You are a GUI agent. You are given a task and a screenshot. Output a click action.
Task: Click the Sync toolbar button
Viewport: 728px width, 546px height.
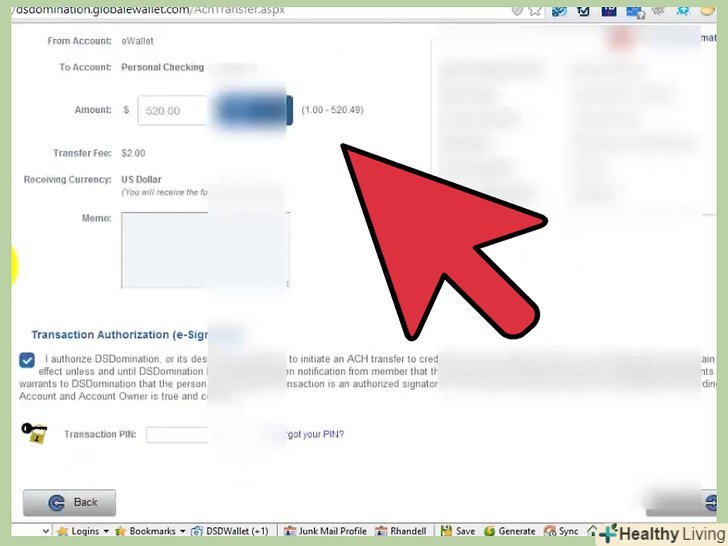click(561, 531)
